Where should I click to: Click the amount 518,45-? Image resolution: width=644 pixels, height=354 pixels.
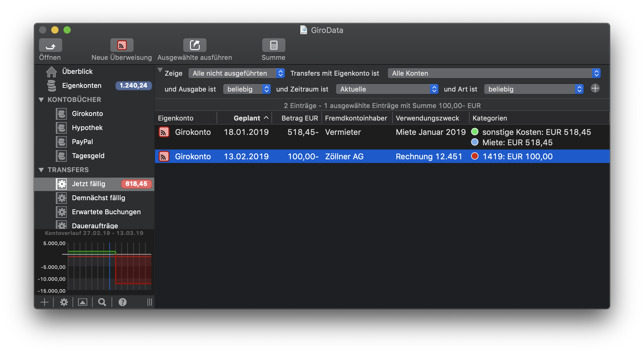coord(303,132)
